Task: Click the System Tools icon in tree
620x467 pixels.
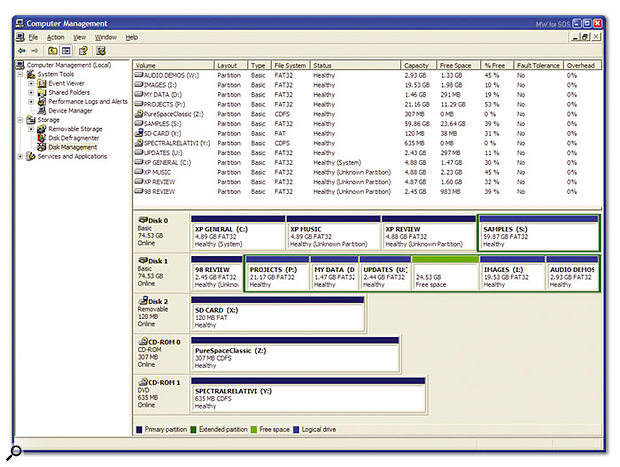Action: [x=31, y=74]
